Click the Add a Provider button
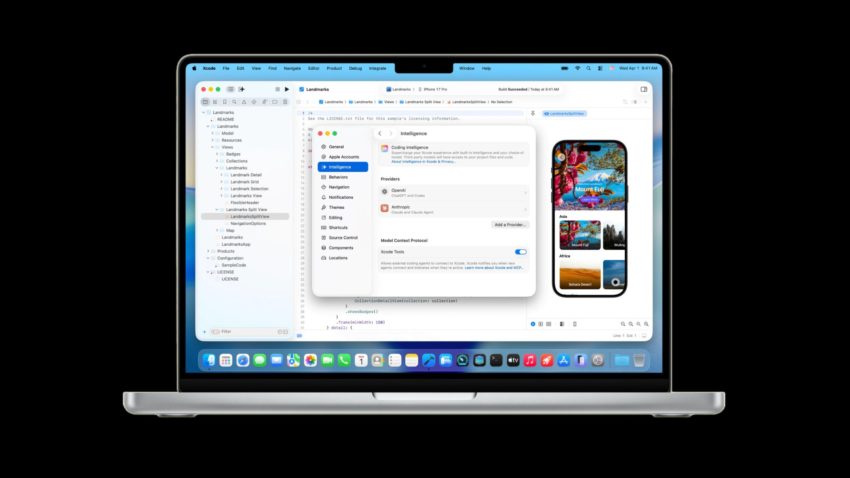This screenshot has width=850, height=478. click(x=510, y=225)
